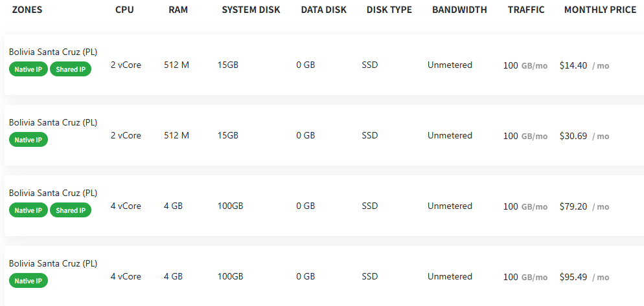Click the MONTHLY PRICE column header

[x=601, y=10]
